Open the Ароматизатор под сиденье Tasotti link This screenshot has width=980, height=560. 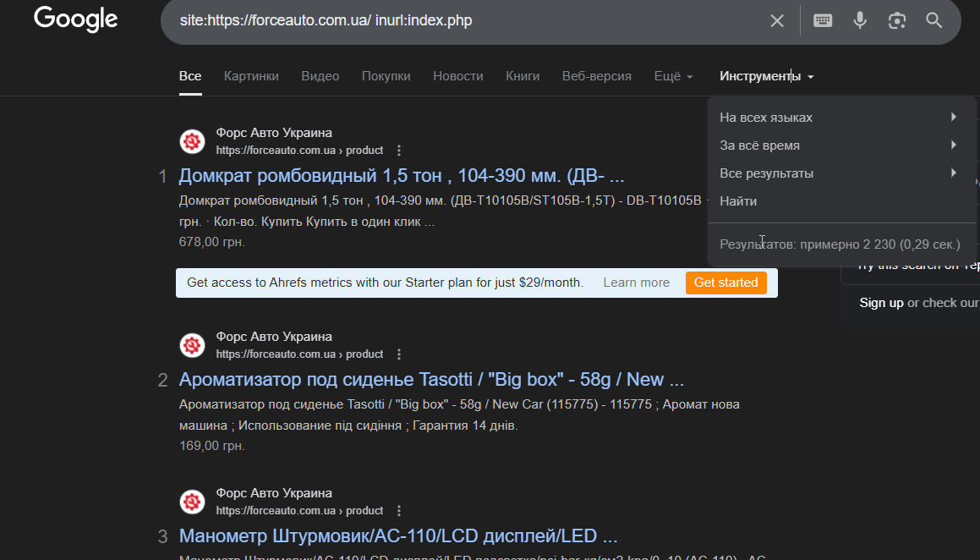[x=431, y=379]
